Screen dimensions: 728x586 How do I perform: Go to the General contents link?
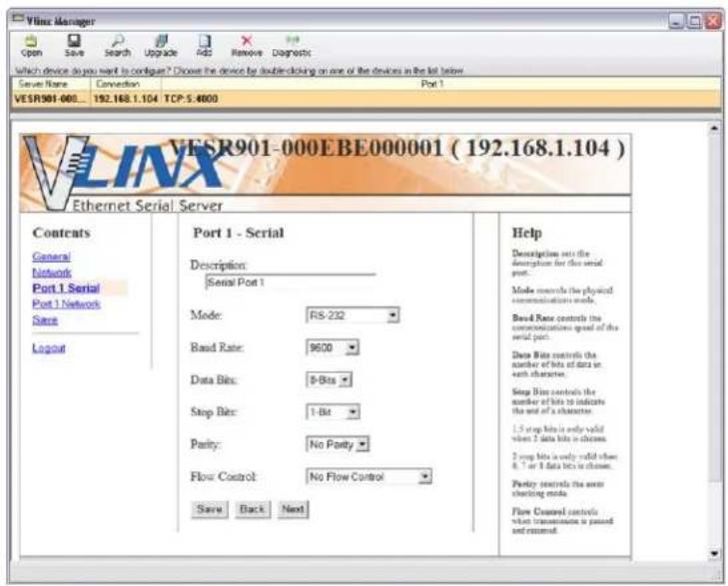click(x=51, y=257)
